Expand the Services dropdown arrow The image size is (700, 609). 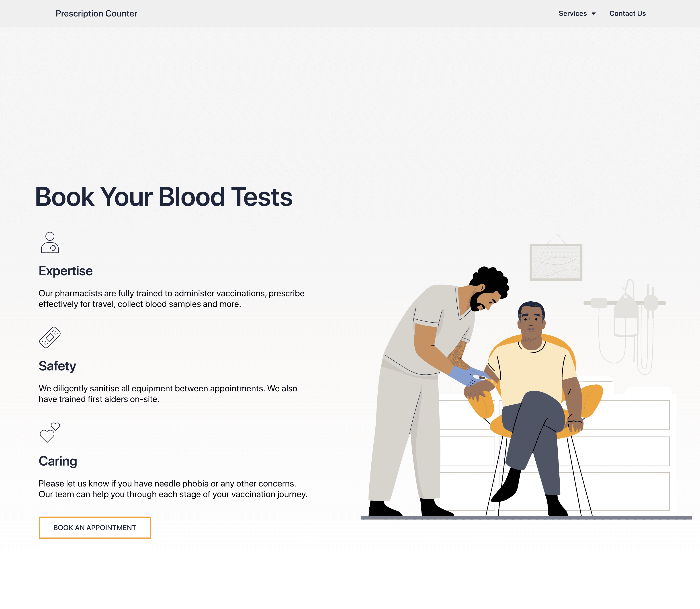point(594,14)
